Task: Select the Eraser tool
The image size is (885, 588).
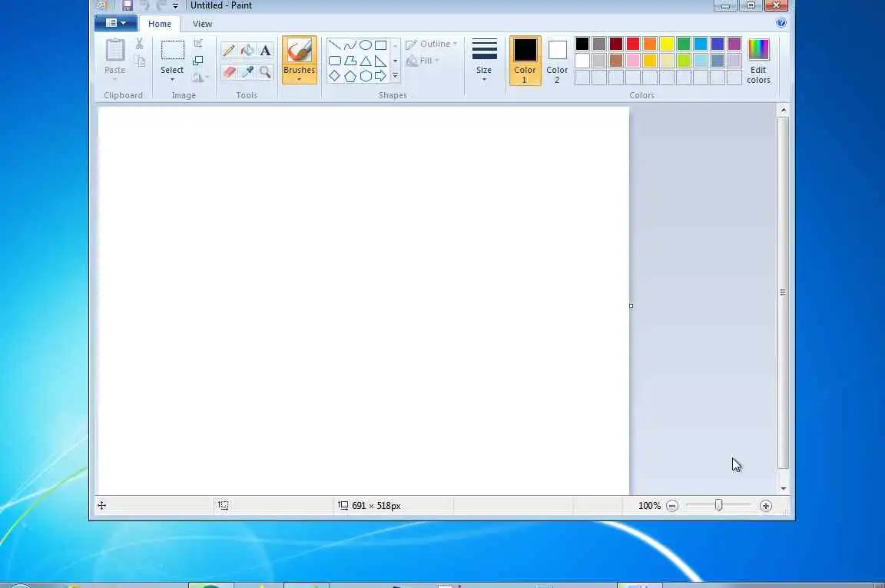Action: 229,71
